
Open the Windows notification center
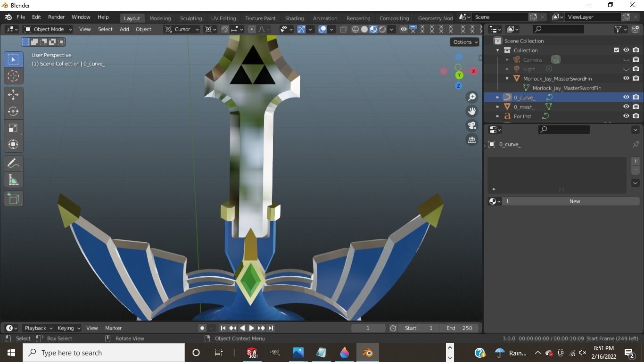[x=629, y=353]
